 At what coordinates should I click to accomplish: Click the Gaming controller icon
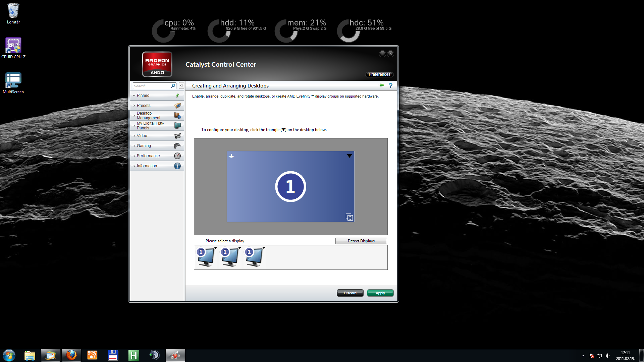pos(177,146)
